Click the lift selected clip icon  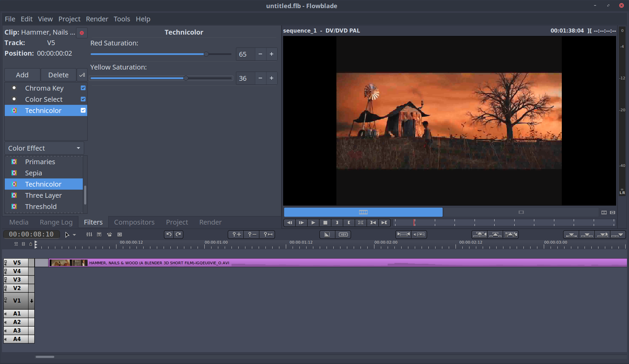point(495,234)
